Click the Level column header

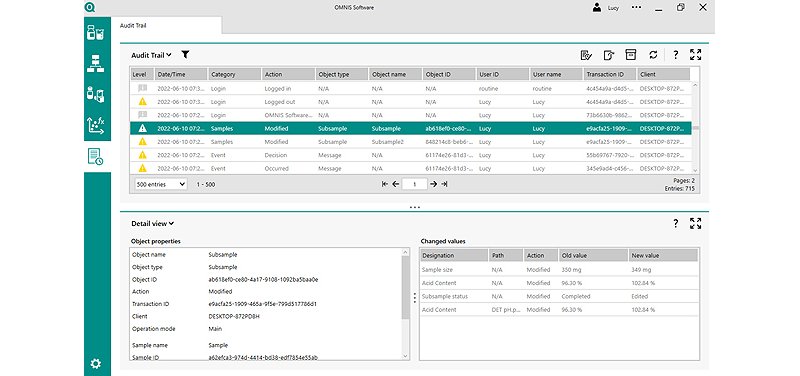(142, 74)
